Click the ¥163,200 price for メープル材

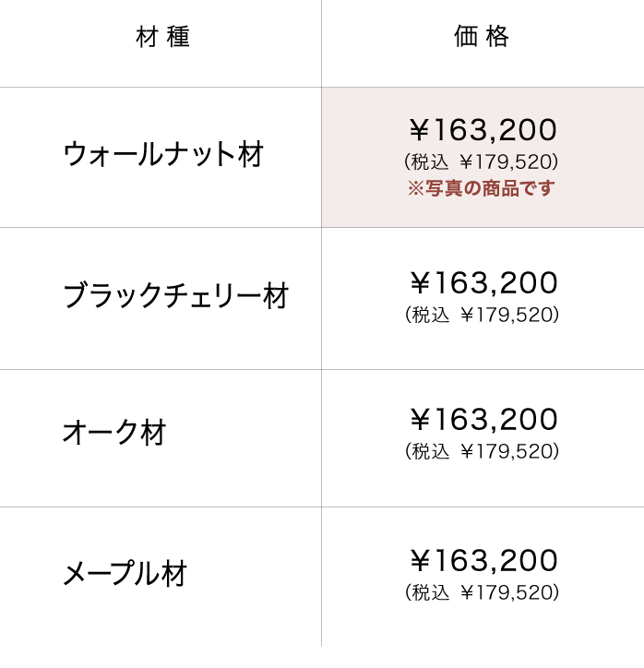(483, 561)
